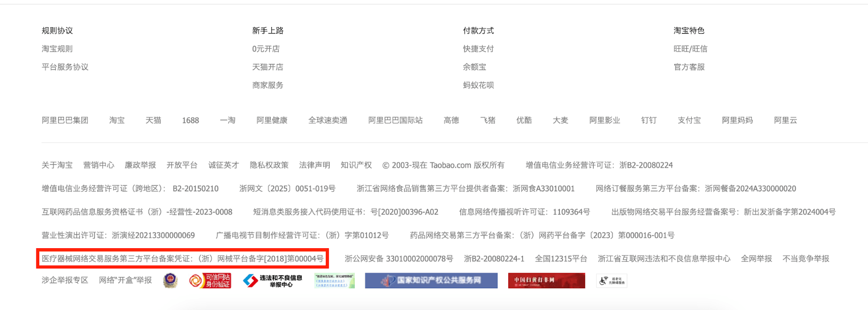Click the 0元开店 link

(266, 49)
